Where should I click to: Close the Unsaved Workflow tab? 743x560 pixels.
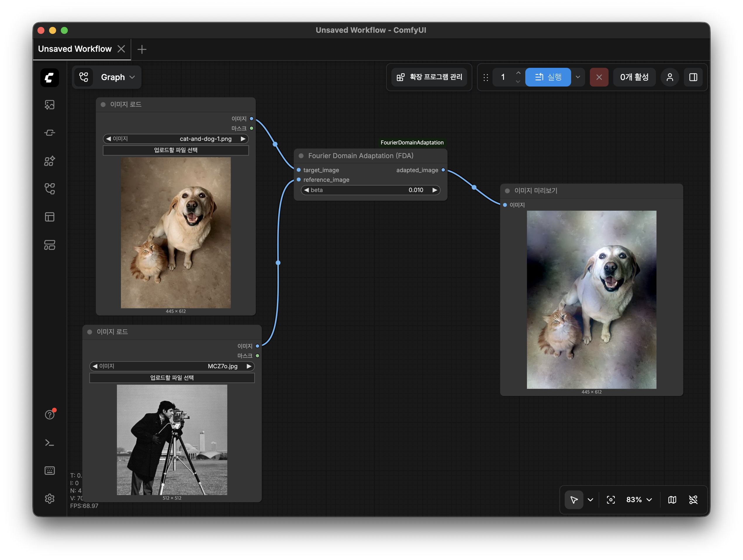121,49
